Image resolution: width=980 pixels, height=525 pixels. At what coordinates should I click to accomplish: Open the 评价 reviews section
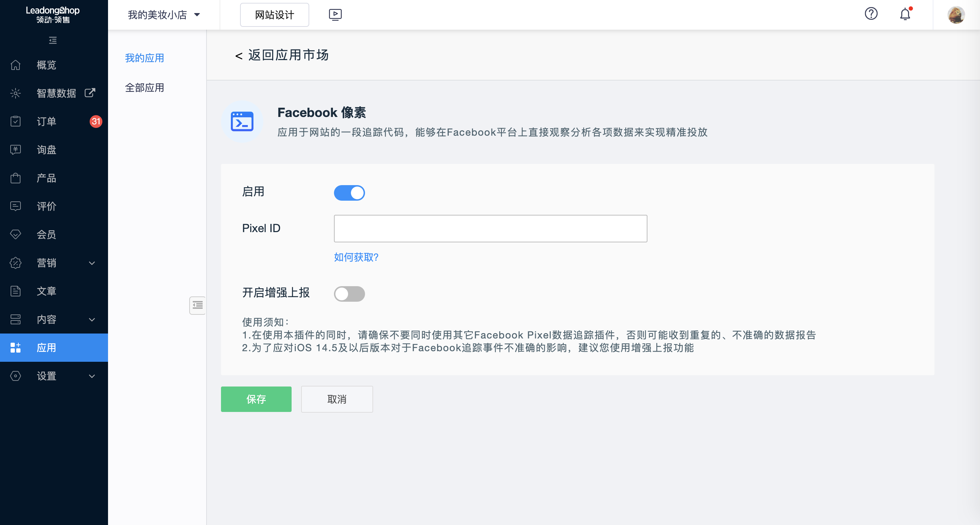click(46, 206)
